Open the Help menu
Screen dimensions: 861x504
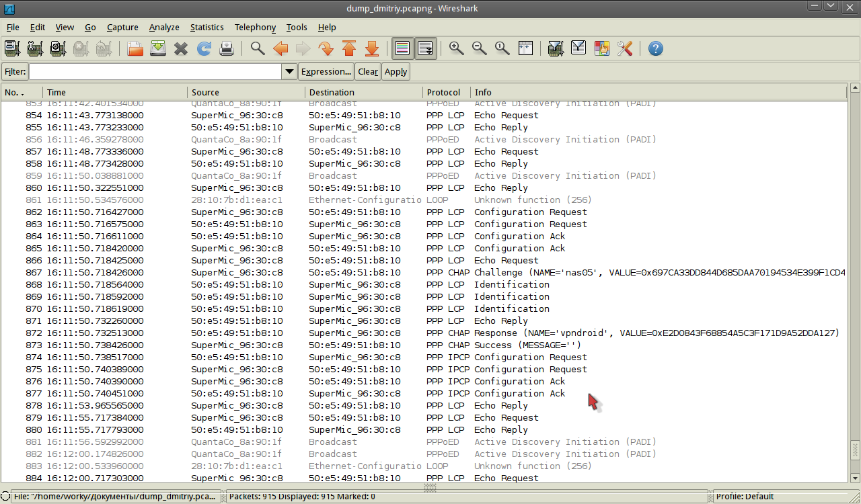click(327, 27)
